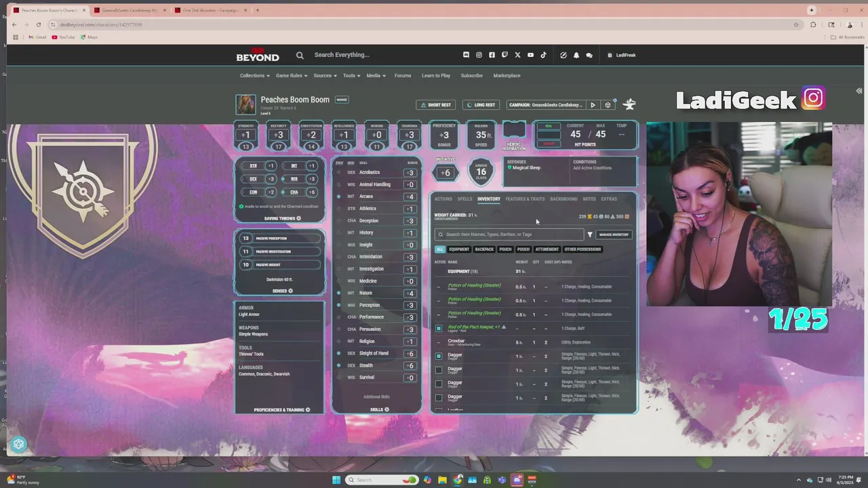Viewport: 868px width, 488px height.
Task: Switch to the Notes tab
Action: point(589,199)
